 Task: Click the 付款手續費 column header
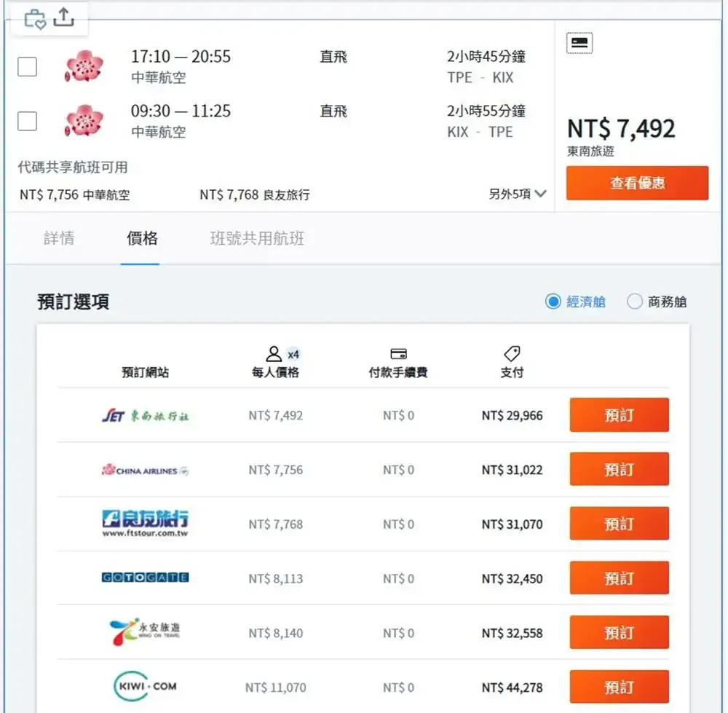(x=398, y=372)
